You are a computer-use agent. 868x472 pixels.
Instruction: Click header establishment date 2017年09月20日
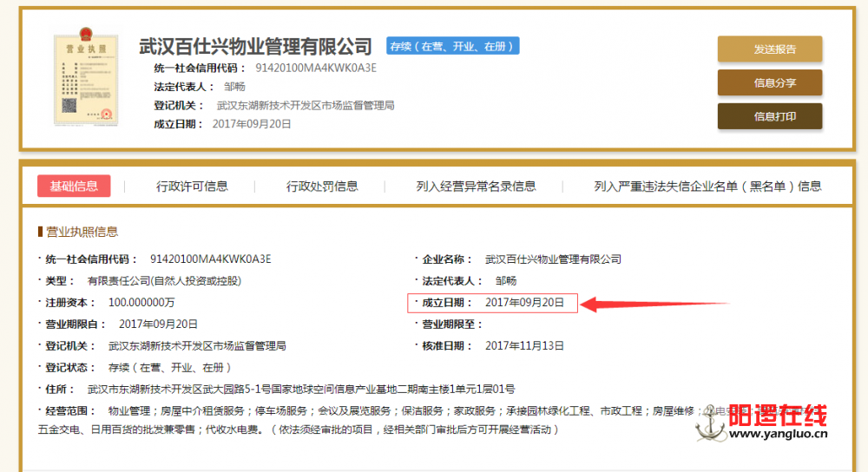252,124
